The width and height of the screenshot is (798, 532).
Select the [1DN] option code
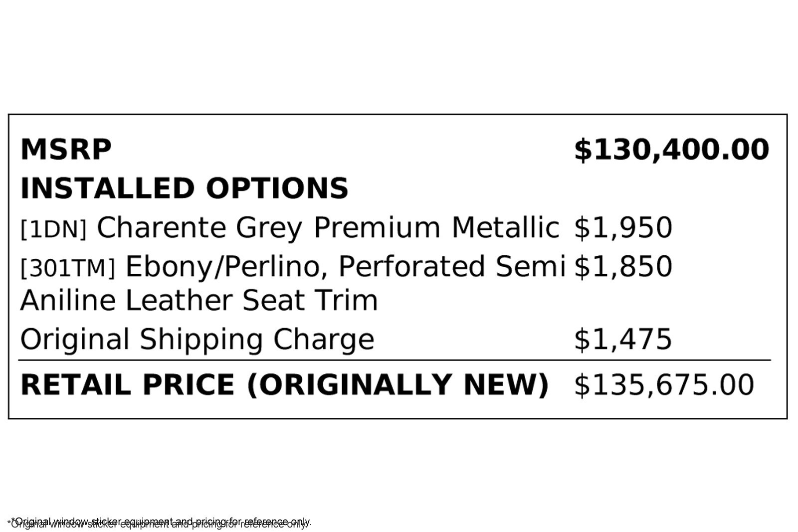[53, 229]
